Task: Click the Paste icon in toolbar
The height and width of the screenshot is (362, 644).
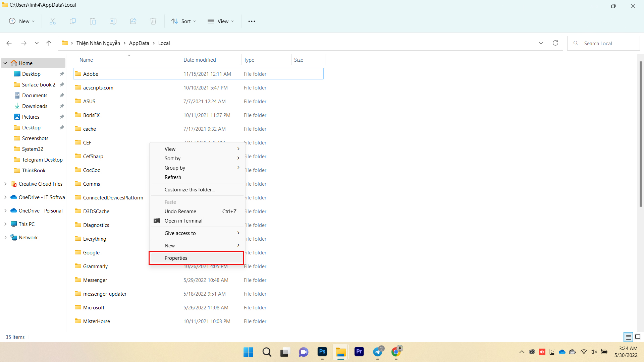Action: 93,21
